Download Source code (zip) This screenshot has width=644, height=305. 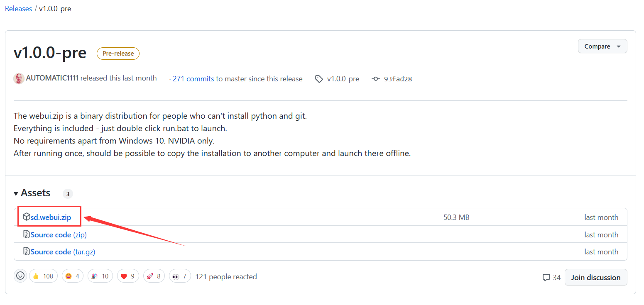(x=59, y=235)
